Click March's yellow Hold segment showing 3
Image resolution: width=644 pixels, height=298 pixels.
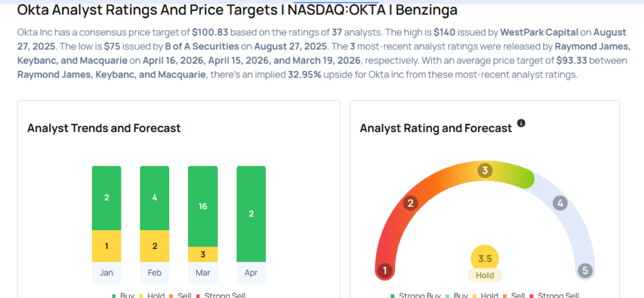click(203, 254)
